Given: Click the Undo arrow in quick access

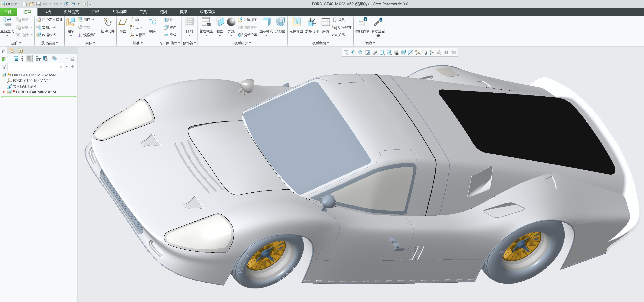Looking at the screenshot, I should 45,4.
